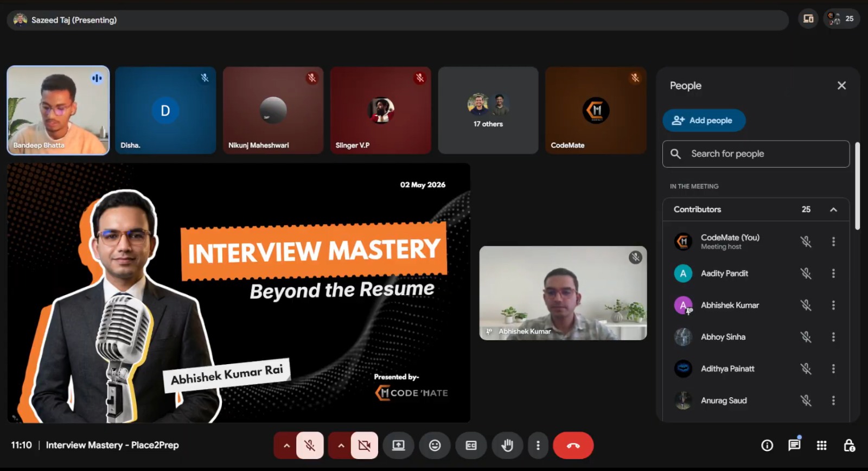Click Abhoy Sinha's microphone icon
This screenshot has height=471, width=868.
pos(806,337)
